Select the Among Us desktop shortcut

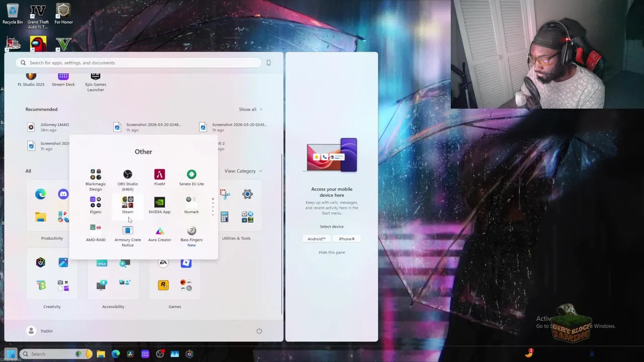(38, 44)
